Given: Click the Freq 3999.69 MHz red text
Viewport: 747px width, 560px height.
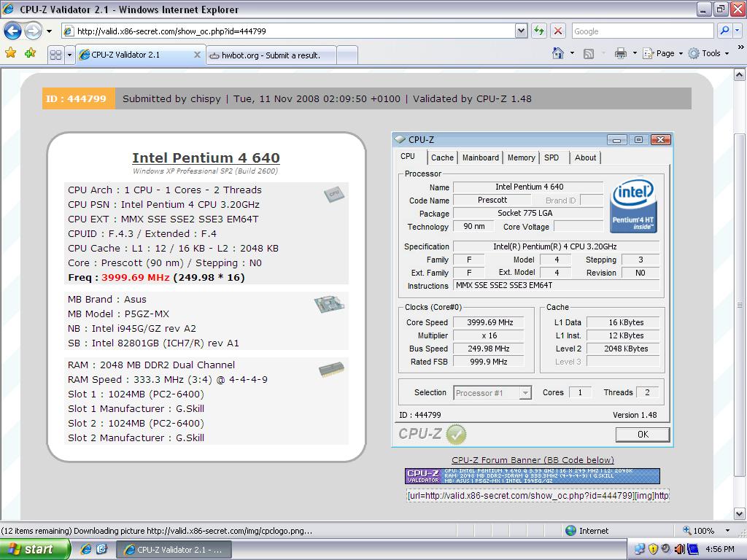Looking at the screenshot, I should click(135, 278).
